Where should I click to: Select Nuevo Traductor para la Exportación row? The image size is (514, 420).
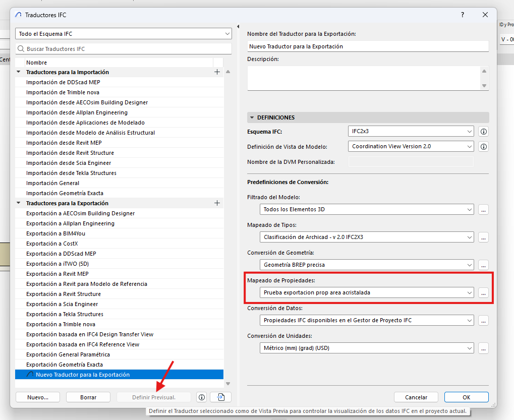120,375
